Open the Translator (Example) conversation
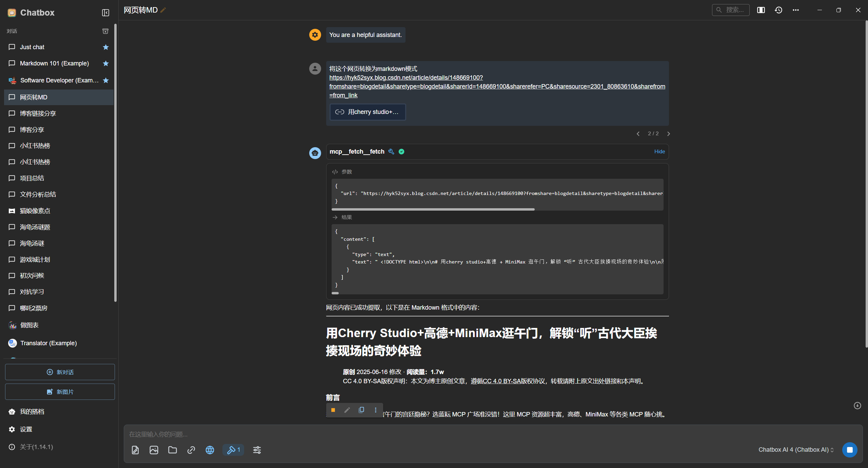This screenshot has height=468, width=868. [x=59, y=343]
